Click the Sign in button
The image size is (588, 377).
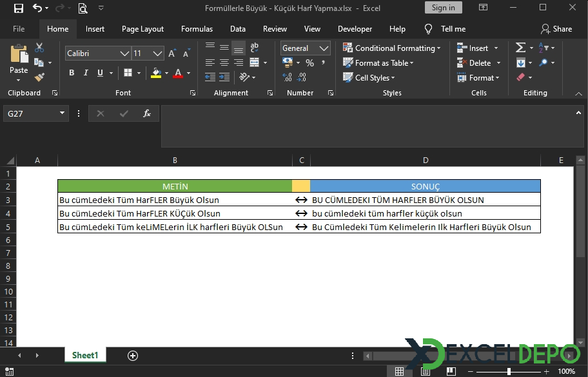pyautogui.click(x=443, y=8)
